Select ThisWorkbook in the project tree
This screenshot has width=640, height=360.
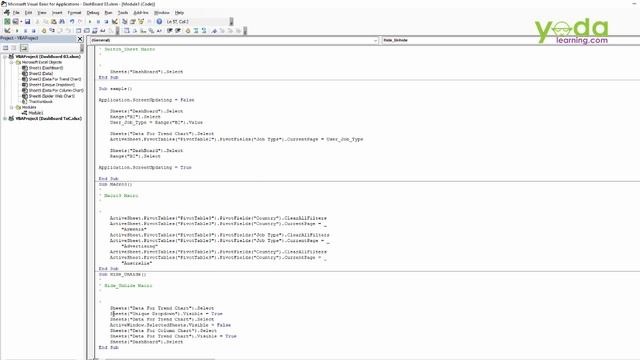click(40, 102)
